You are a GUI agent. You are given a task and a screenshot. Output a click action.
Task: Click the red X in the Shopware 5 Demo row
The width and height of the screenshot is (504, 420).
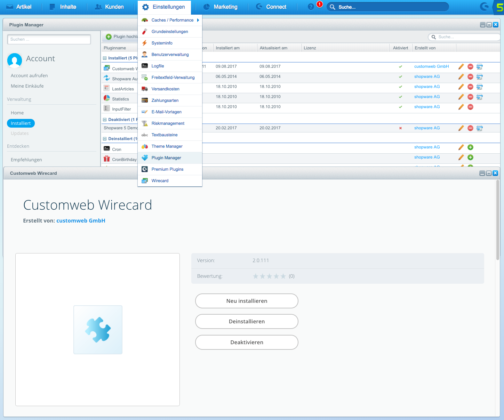(x=400, y=128)
